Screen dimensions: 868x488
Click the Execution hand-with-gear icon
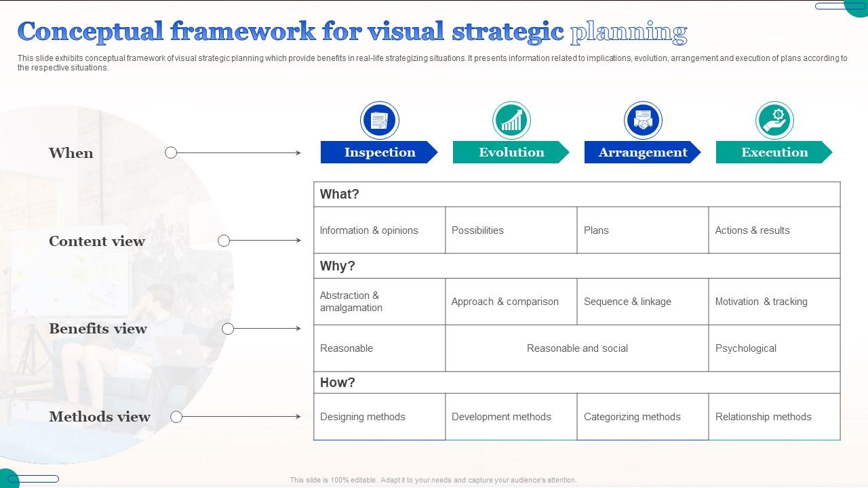click(774, 121)
